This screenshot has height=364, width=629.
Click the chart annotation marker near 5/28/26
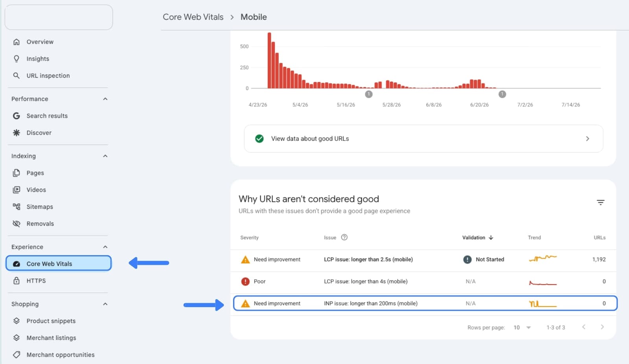(x=368, y=94)
